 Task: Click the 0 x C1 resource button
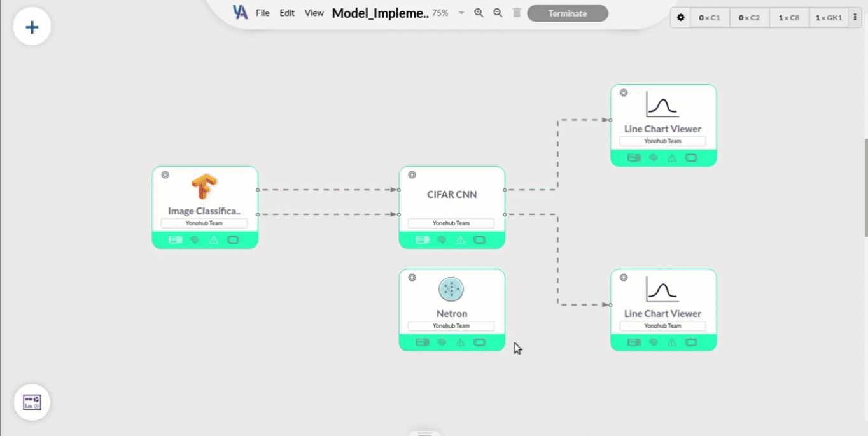(710, 18)
